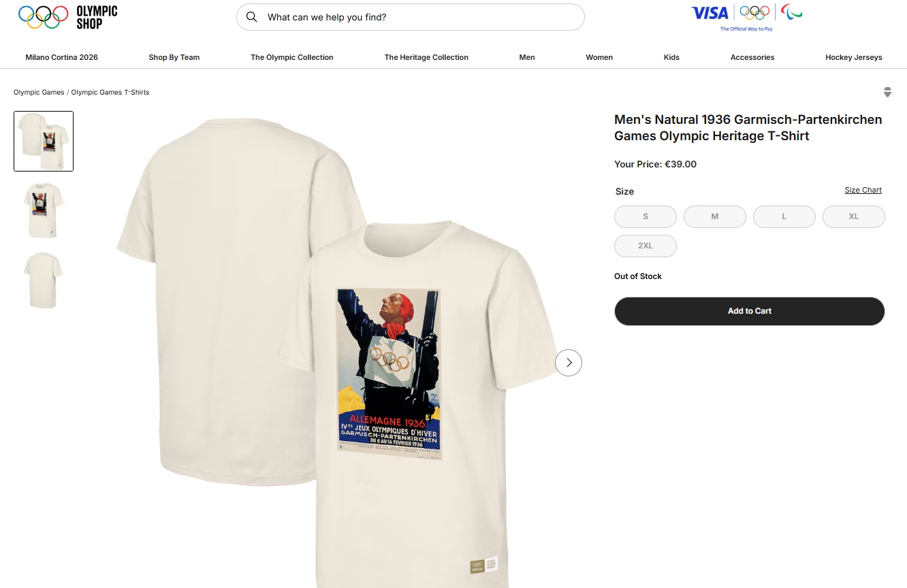Screen dimensions: 907x588
Task: Click the up-down arrows icon beside breadcrumb
Action: point(887,93)
